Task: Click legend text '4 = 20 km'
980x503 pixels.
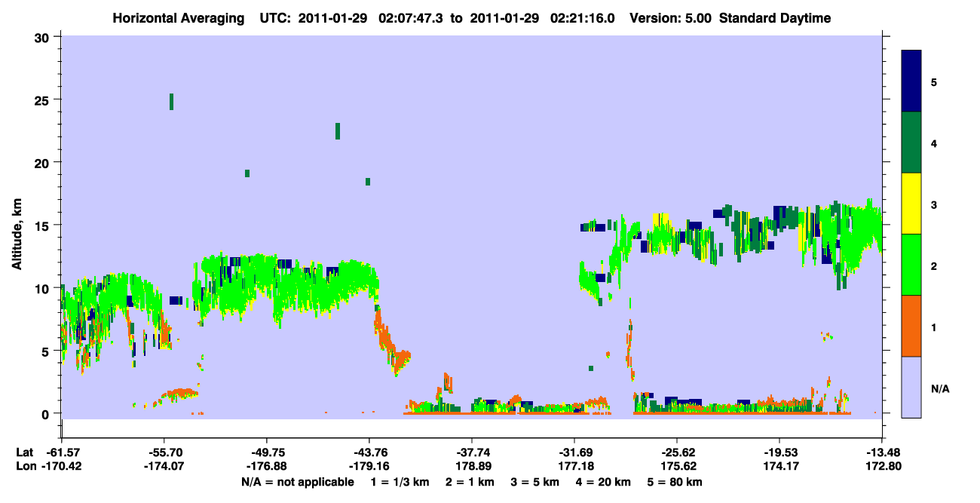Action: point(603,482)
